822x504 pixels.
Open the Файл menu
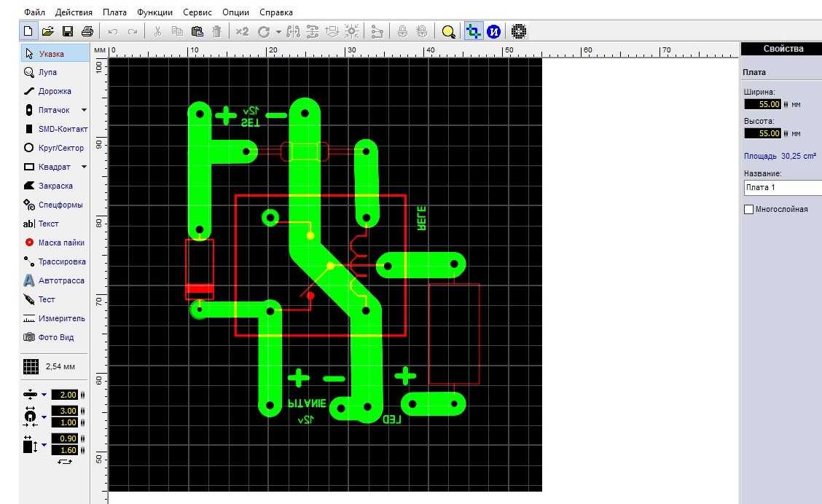tap(34, 12)
